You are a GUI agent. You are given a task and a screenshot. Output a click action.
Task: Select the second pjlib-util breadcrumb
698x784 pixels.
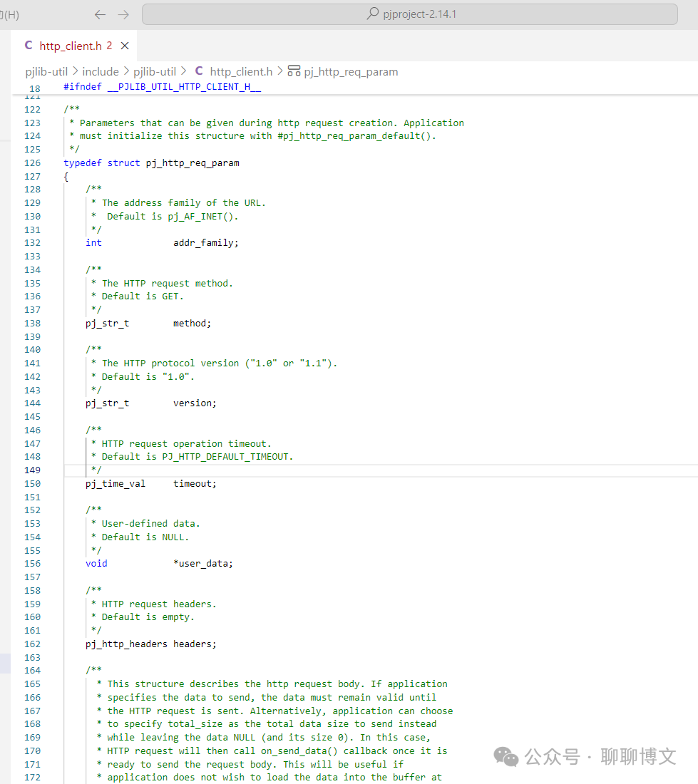coord(155,71)
